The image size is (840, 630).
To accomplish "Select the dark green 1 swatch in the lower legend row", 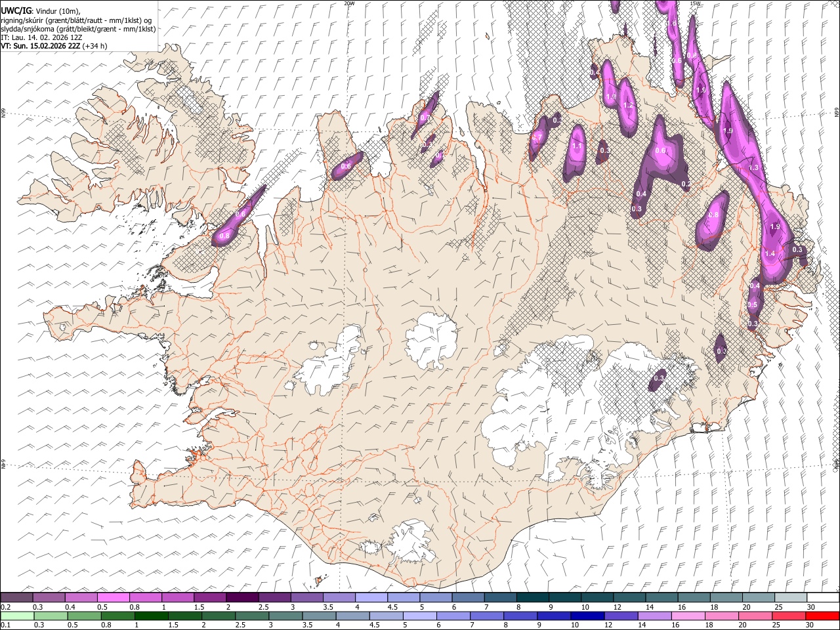I will 151,616.
